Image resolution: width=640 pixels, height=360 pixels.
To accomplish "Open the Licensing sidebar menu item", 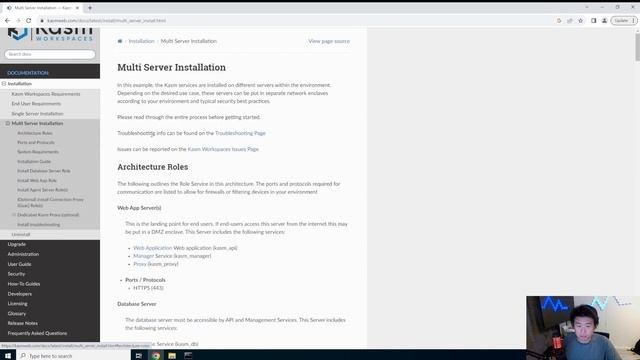I will tap(18, 304).
